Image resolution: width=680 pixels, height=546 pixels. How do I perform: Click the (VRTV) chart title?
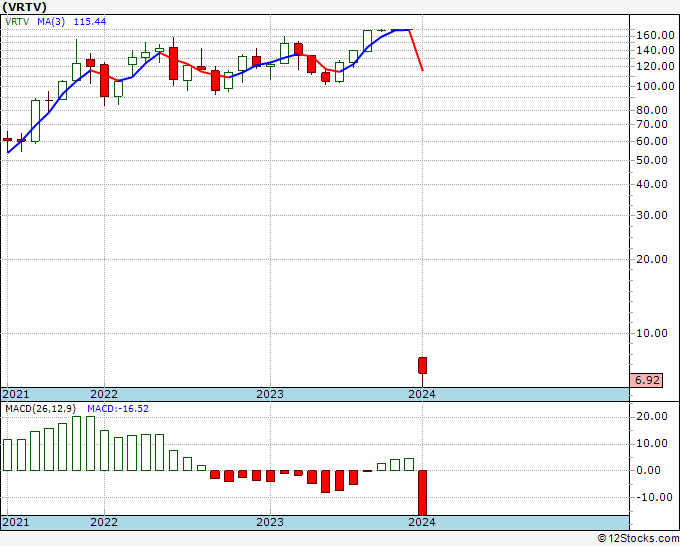tap(24, 7)
